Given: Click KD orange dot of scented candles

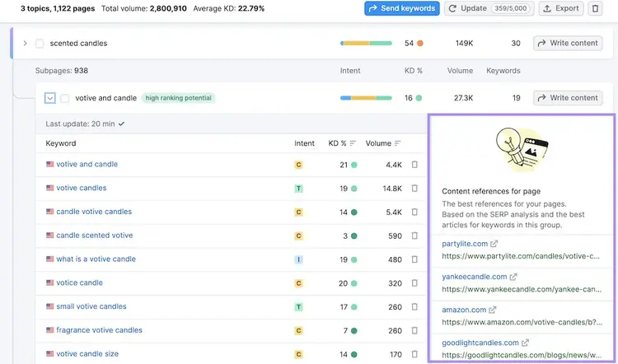Looking at the screenshot, I should coord(420,44).
